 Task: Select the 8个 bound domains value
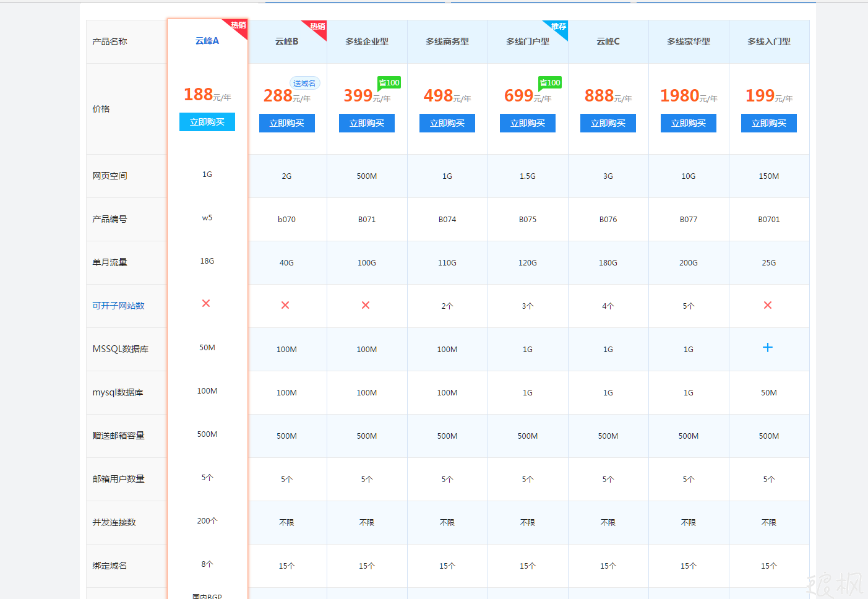(207, 564)
